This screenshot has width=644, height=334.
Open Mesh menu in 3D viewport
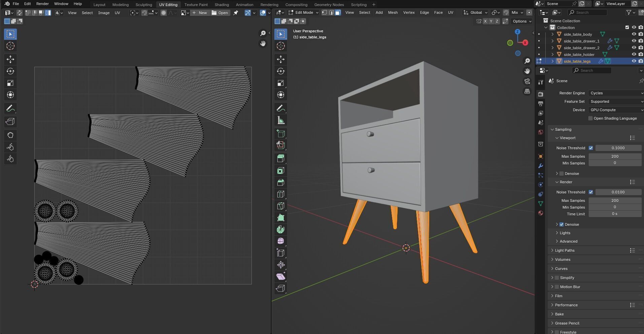tap(393, 12)
